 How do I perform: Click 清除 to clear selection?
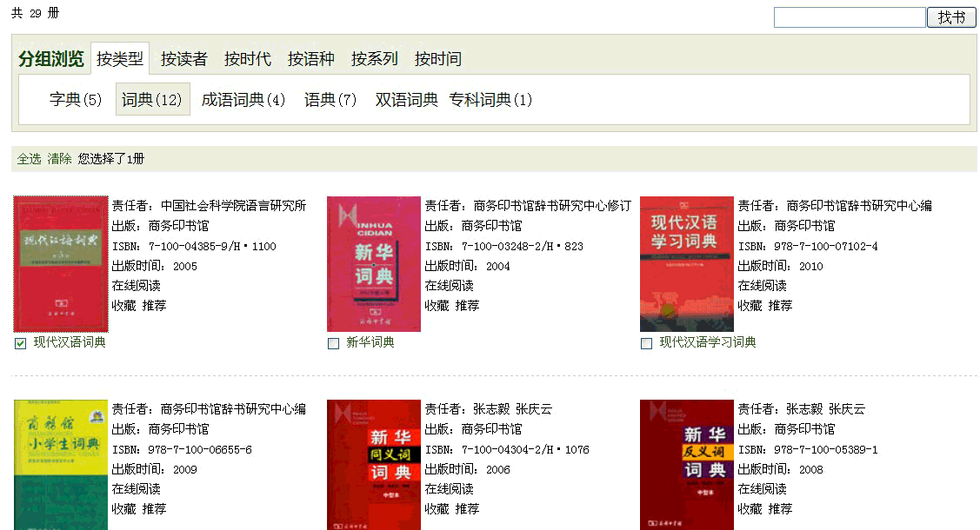pyautogui.click(x=59, y=158)
